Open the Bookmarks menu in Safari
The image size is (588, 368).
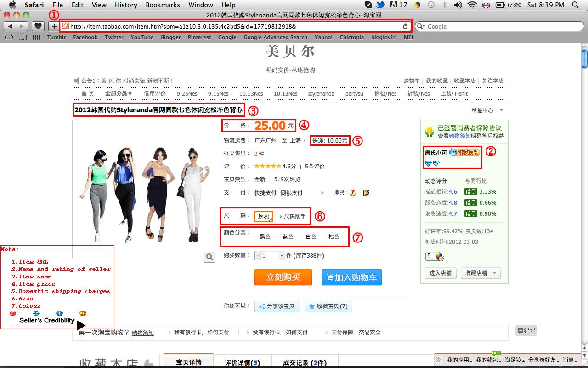(x=163, y=5)
